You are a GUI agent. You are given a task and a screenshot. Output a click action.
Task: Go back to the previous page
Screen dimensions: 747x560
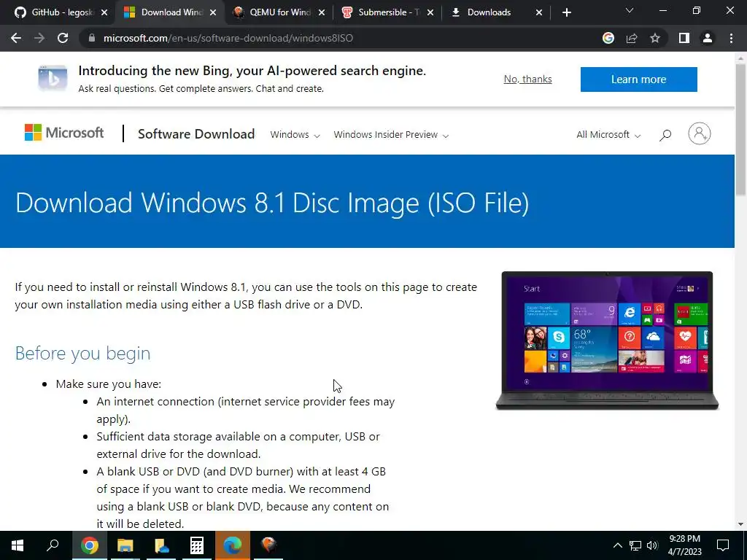click(16, 38)
